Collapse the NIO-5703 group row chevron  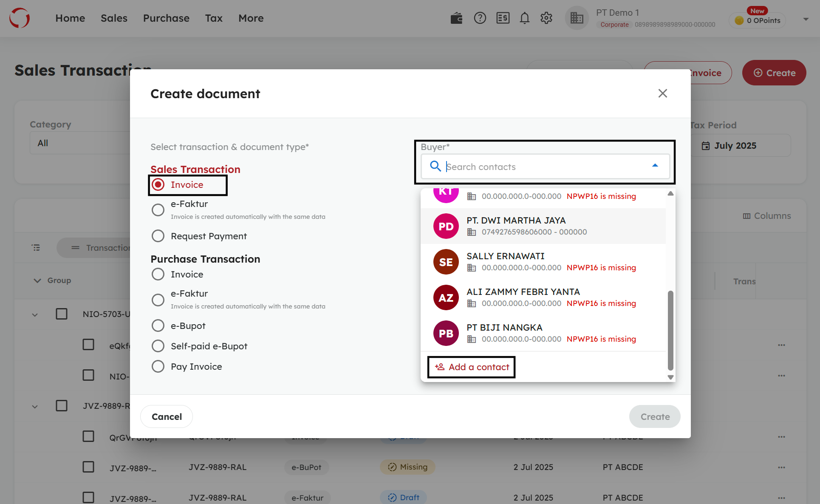click(35, 315)
